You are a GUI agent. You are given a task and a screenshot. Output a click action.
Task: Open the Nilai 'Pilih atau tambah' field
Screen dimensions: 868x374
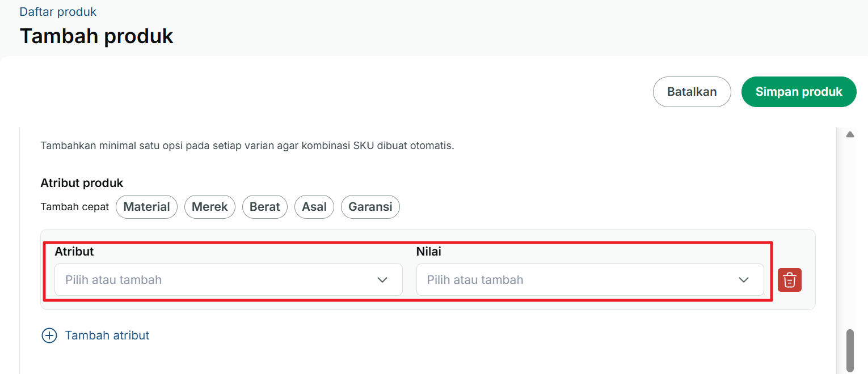(590, 280)
